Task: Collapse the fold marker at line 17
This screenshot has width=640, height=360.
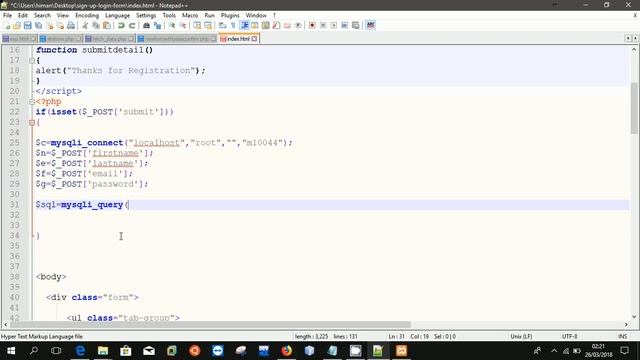Action: tap(32, 60)
